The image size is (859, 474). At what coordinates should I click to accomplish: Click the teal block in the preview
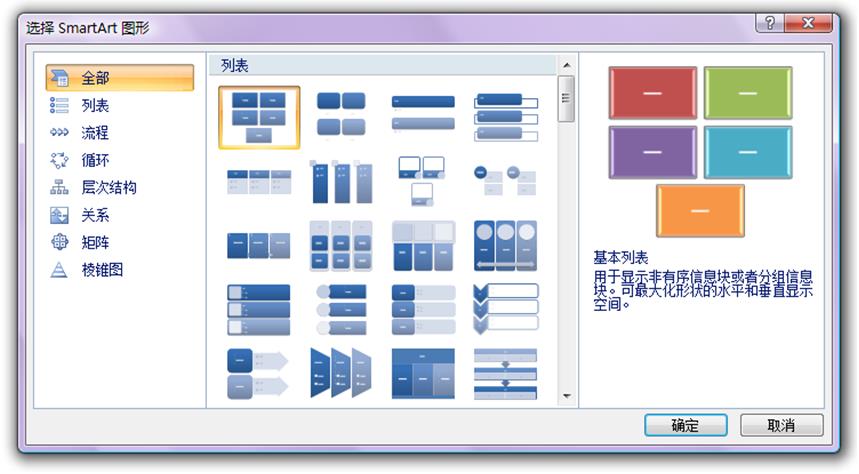(x=748, y=152)
